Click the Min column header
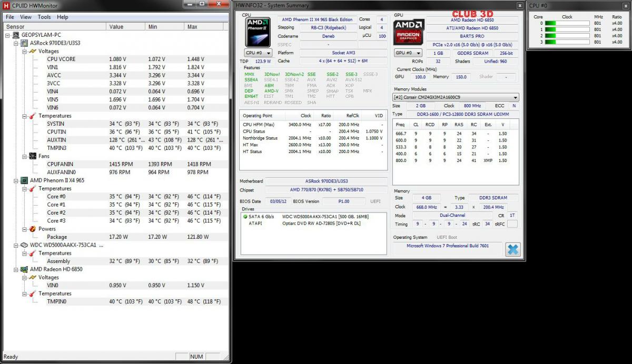Image resolution: width=632 pixels, height=364 pixels. coord(166,26)
